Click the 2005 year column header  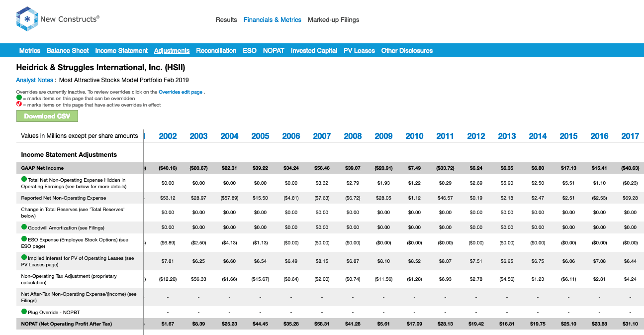click(260, 136)
